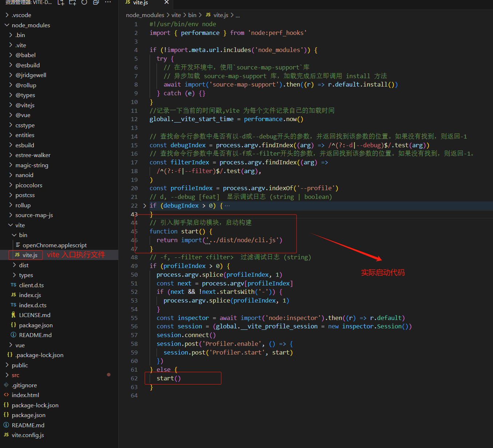Click the breadcrumb trailing ellipsis
493x448 pixels.
pos(238,15)
